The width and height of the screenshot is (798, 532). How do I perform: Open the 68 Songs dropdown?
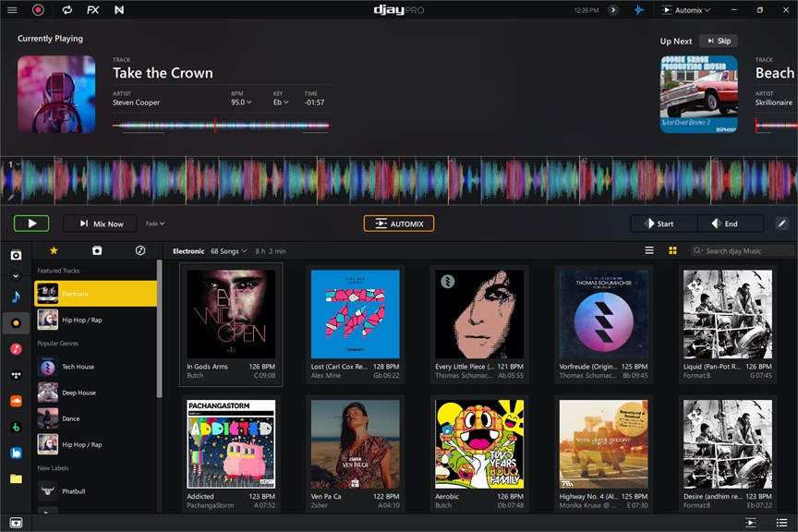pos(228,251)
